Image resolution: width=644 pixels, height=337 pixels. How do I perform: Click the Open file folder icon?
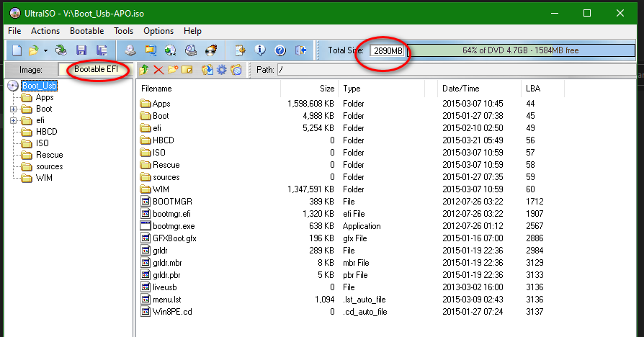click(33, 50)
